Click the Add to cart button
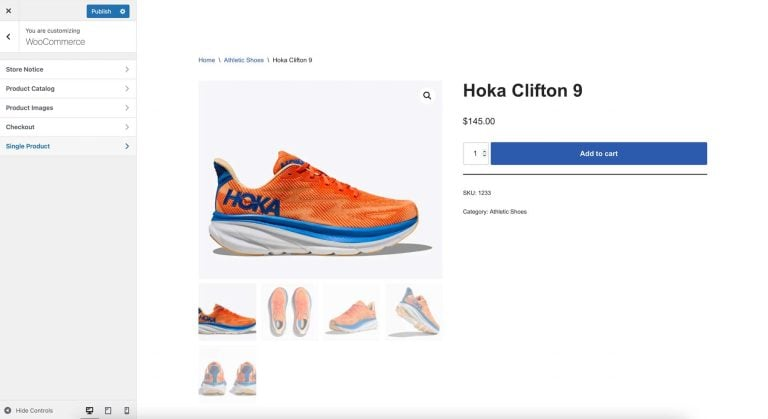 [x=598, y=153]
